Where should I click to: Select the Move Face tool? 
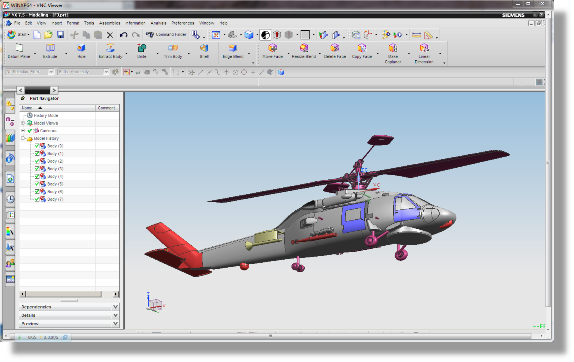tap(273, 51)
